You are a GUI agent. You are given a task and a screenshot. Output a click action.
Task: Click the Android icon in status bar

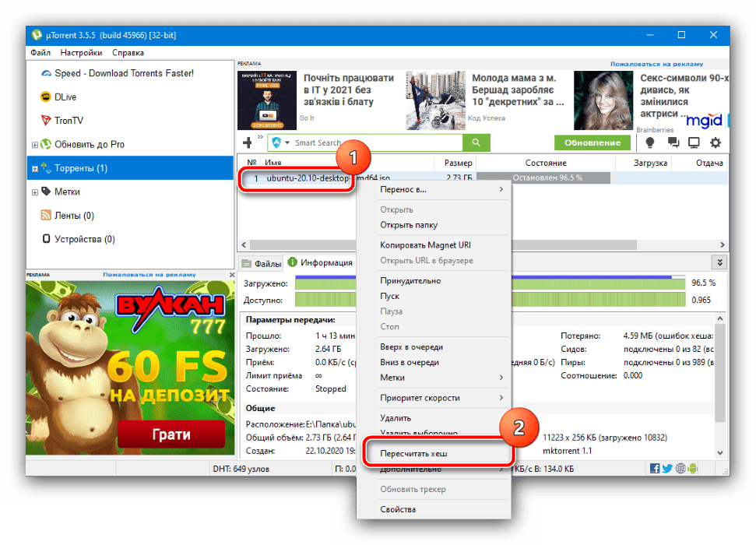click(x=693, y=469)
